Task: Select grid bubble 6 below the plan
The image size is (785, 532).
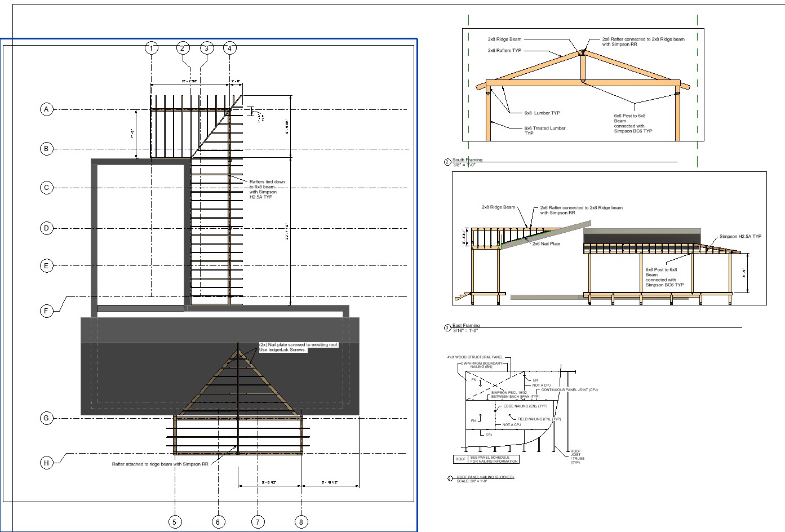Action: 218,522
